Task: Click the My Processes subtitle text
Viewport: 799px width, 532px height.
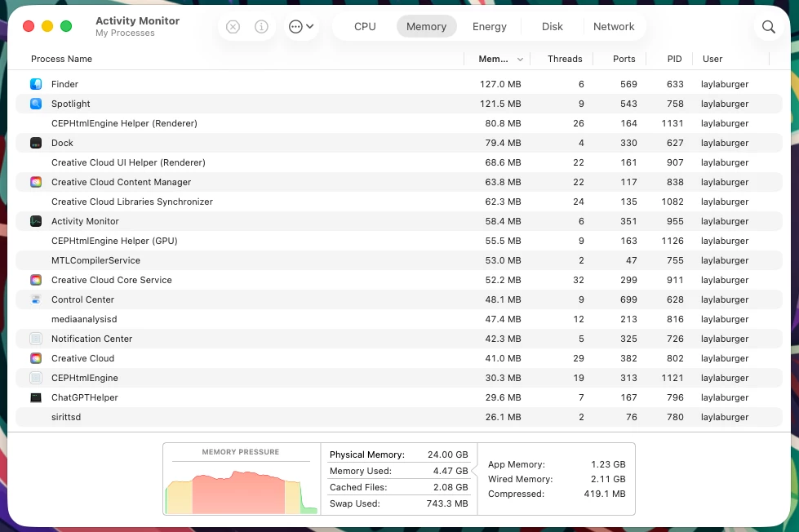Action: coord(125,33)
